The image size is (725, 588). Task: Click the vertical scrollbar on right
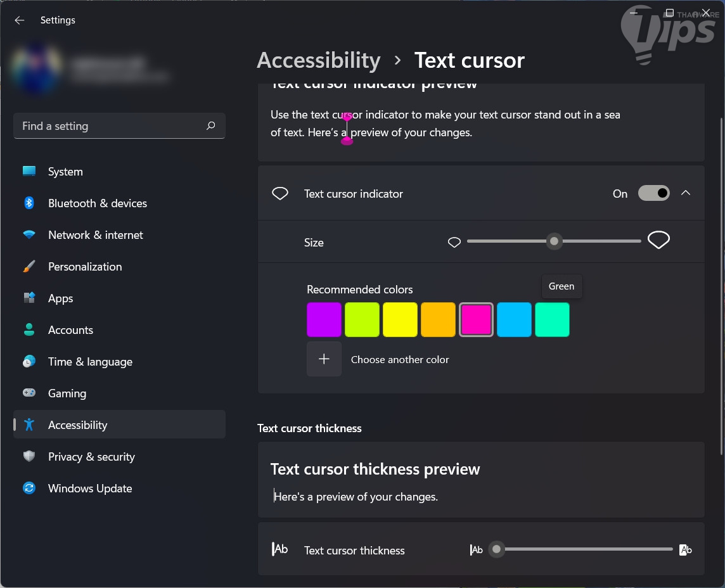click(x=721, y=286)
